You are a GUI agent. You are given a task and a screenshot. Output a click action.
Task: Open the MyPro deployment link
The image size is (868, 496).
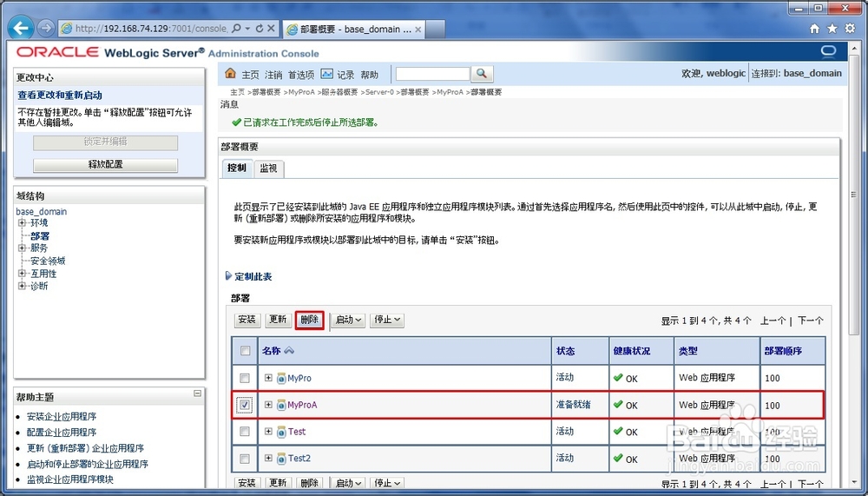(299, 379)
